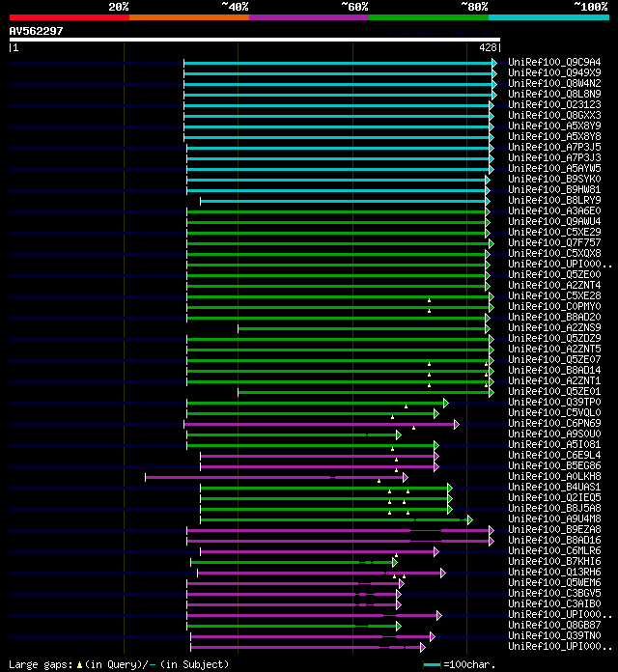Select the UniRef100_Q5ZE00 label

[554, 274]
